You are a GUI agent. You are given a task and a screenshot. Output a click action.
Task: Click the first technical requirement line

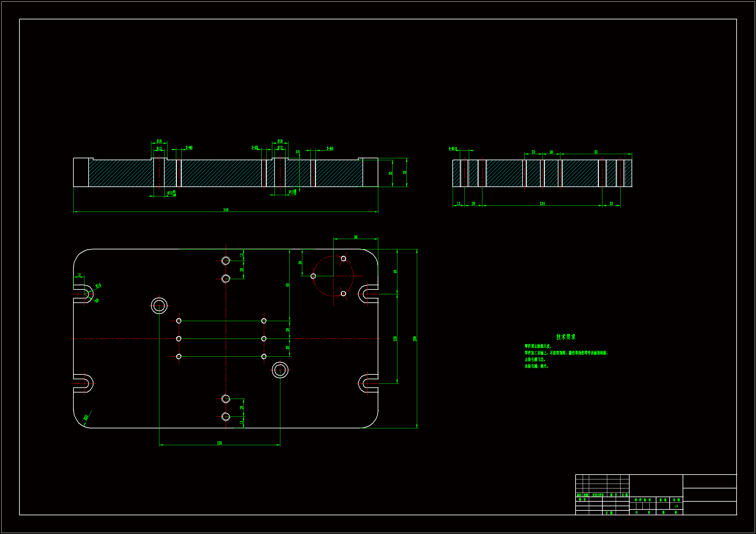click(538, 346)
